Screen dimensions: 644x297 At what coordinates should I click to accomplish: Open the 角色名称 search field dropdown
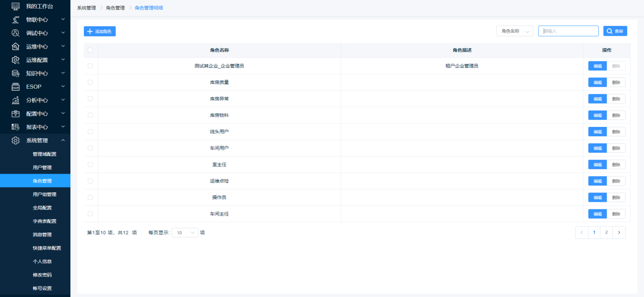click(515, 31)
